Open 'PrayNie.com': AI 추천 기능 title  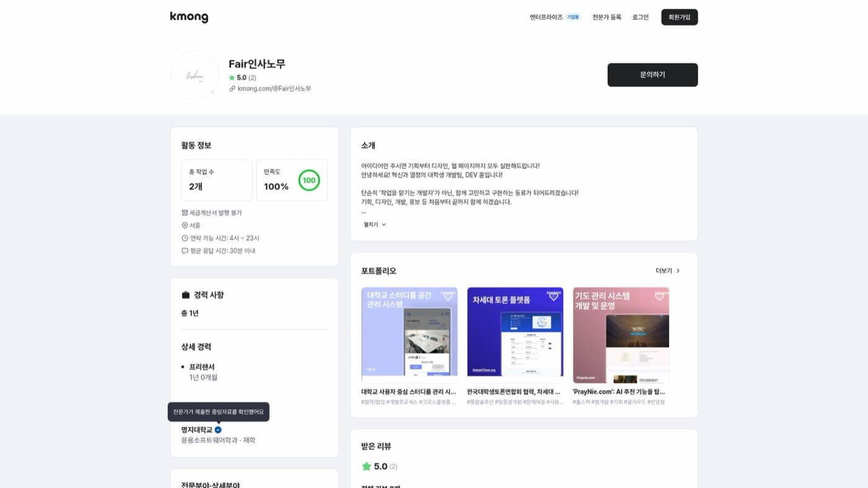[x=620, y=392]
